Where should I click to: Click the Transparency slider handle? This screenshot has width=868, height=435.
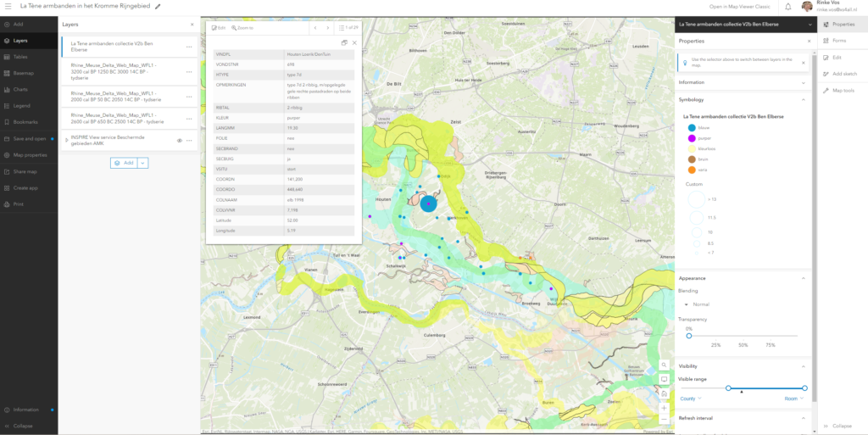tap(688, 336)
